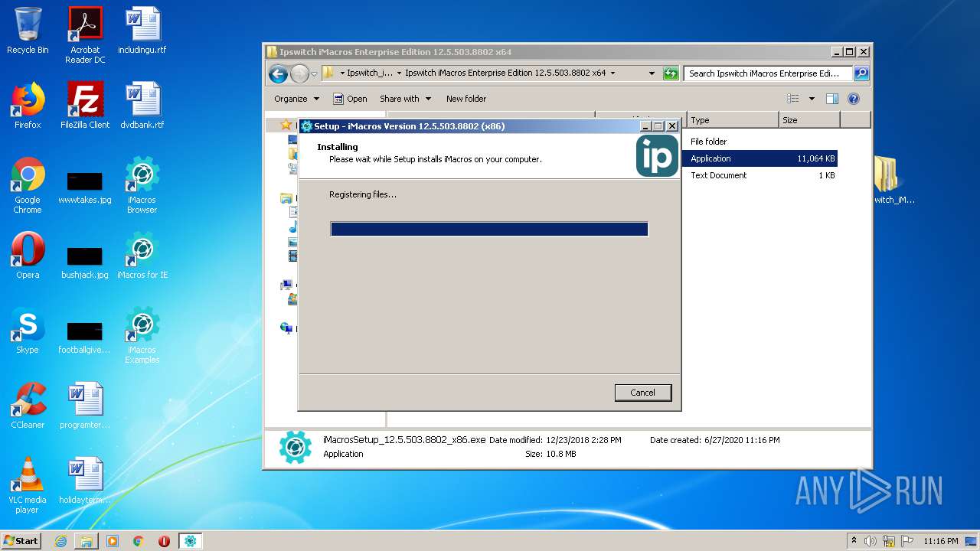The height and width of the screenshot is (551, 980).
Task: Select the Application 11,064 KB row
Action: pyautogui.click(x=759, y=158)
